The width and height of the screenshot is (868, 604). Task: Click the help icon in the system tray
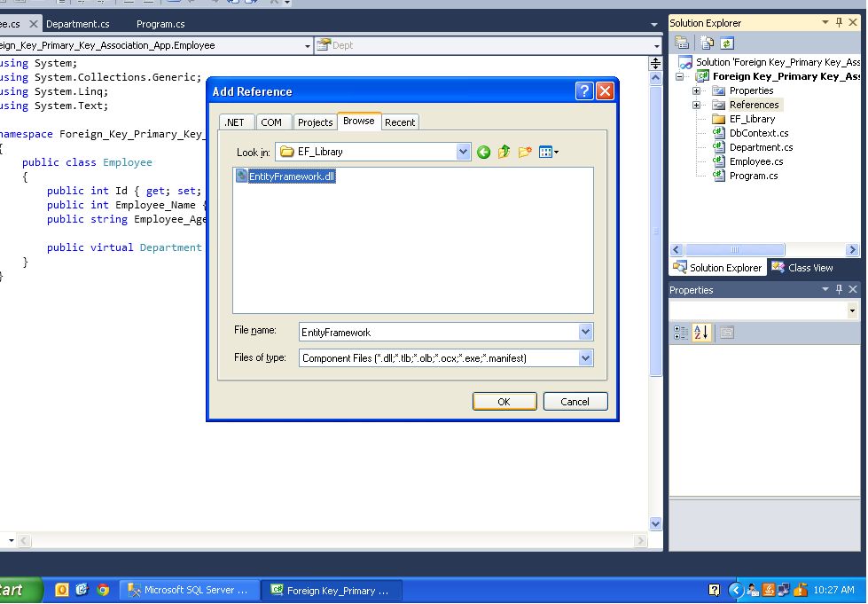(x=714, y=590)
